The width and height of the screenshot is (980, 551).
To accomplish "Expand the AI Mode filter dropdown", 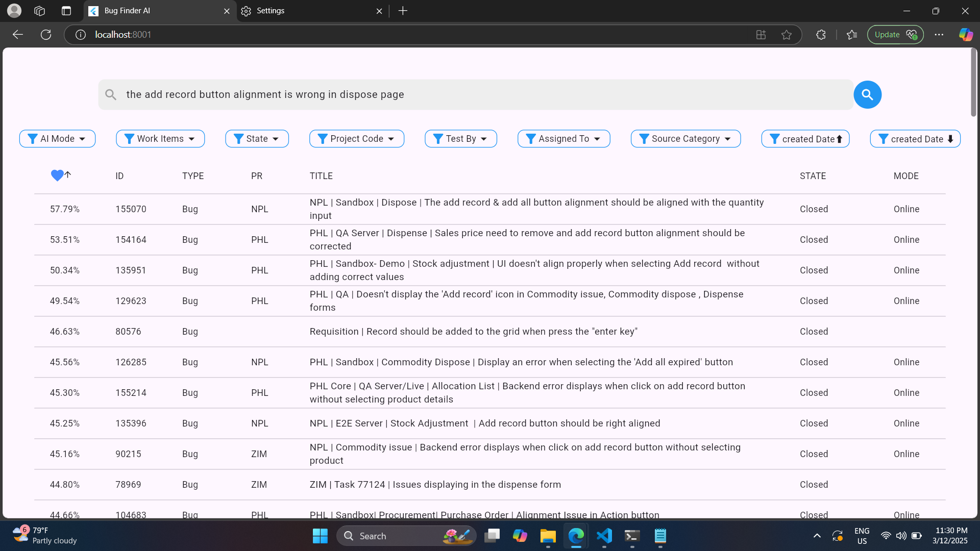I will (57, 139).
